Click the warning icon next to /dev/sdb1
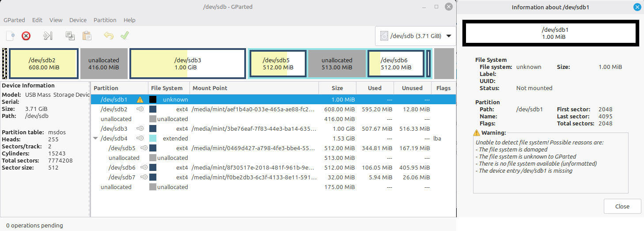Screen dimensions: 644x231 [140, 100]
